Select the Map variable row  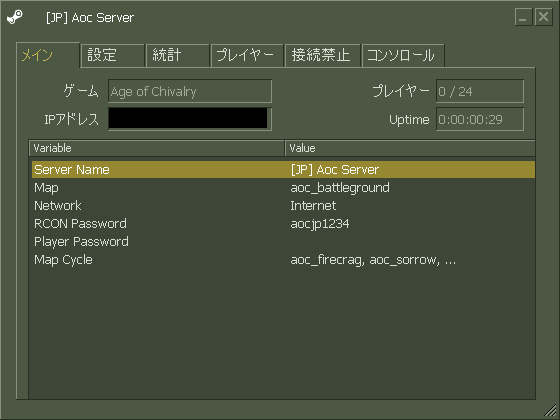[x=283, y=188]
